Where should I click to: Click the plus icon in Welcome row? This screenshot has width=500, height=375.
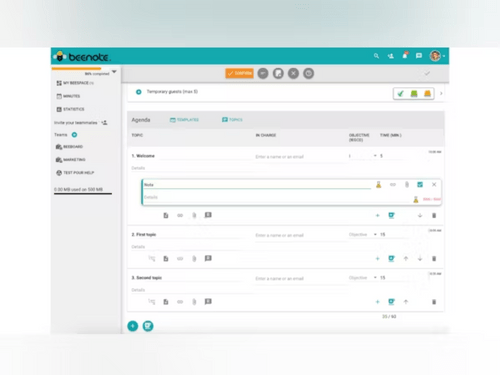[378, 215]
